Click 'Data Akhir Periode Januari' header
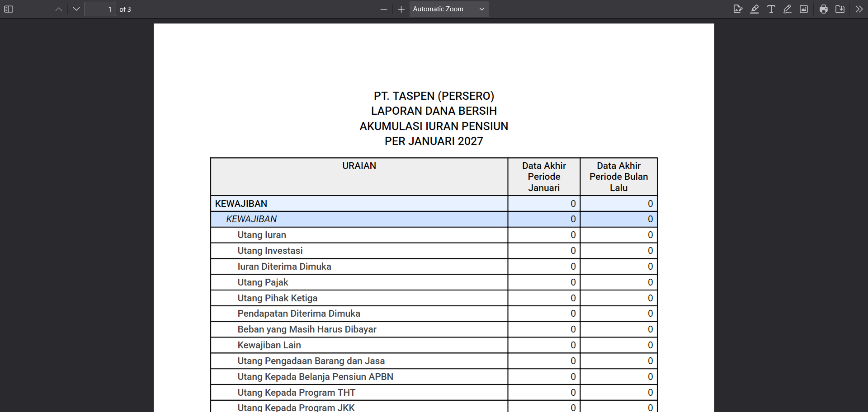The width and height of the screenshot is (868, 412). pos(544,177)
